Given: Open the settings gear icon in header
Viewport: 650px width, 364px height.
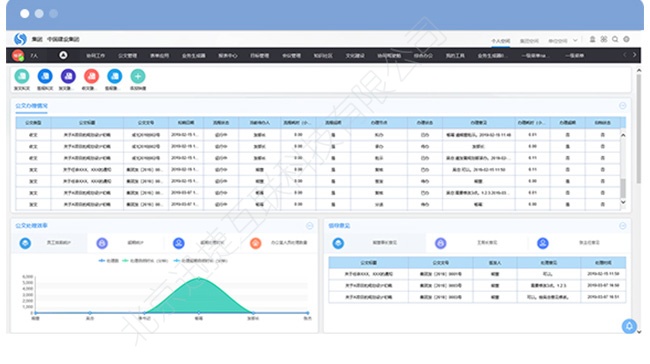Looking at the screenshot, I should click(x=626, y=39).
